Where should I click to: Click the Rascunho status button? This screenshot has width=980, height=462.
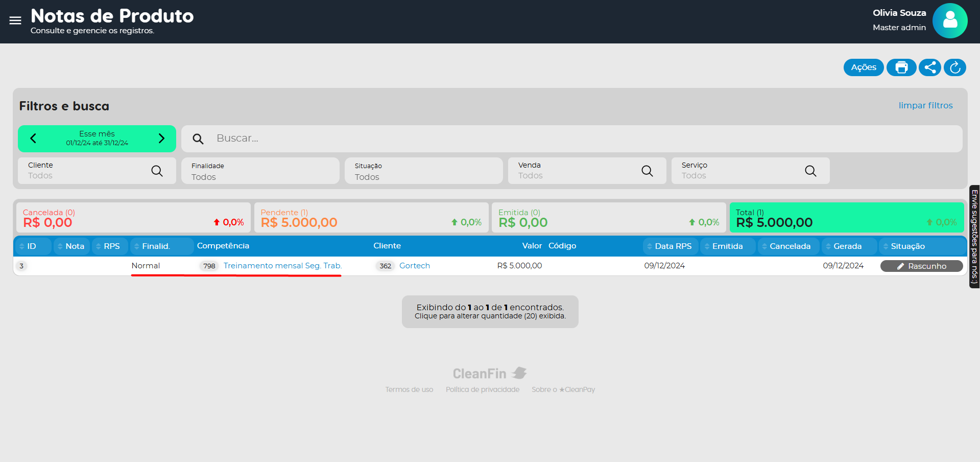921,266
